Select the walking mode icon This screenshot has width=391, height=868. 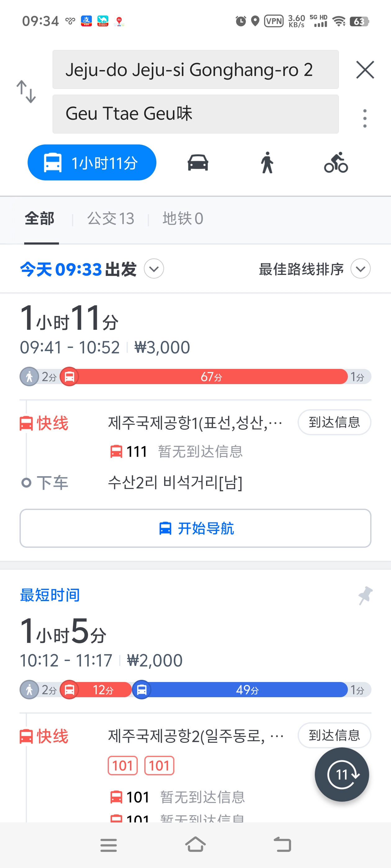(x=267, y=163)
